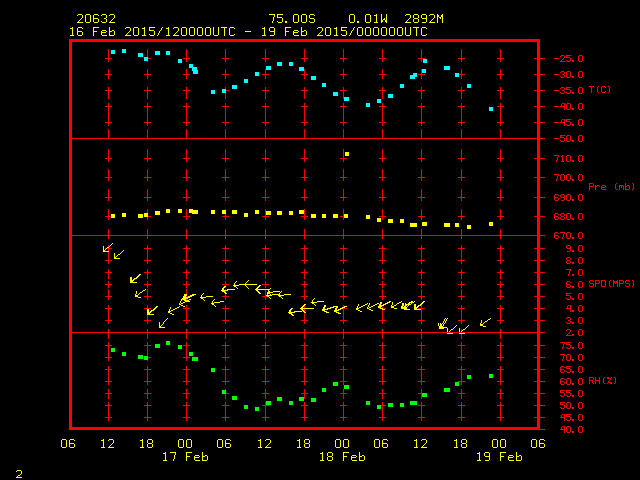Select the rightmost yellow pressure point
This screenshot has height=480, width=640.
[x=491, y=224]
